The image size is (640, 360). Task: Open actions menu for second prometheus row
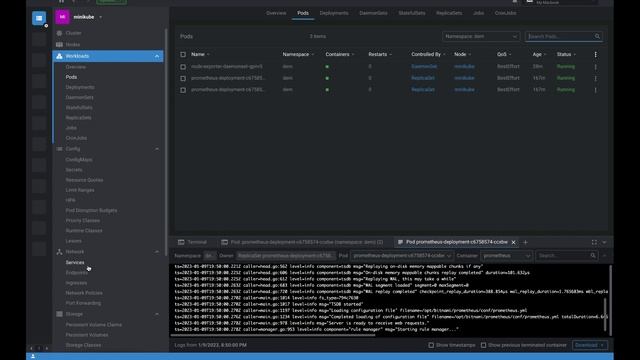point(596,90)
